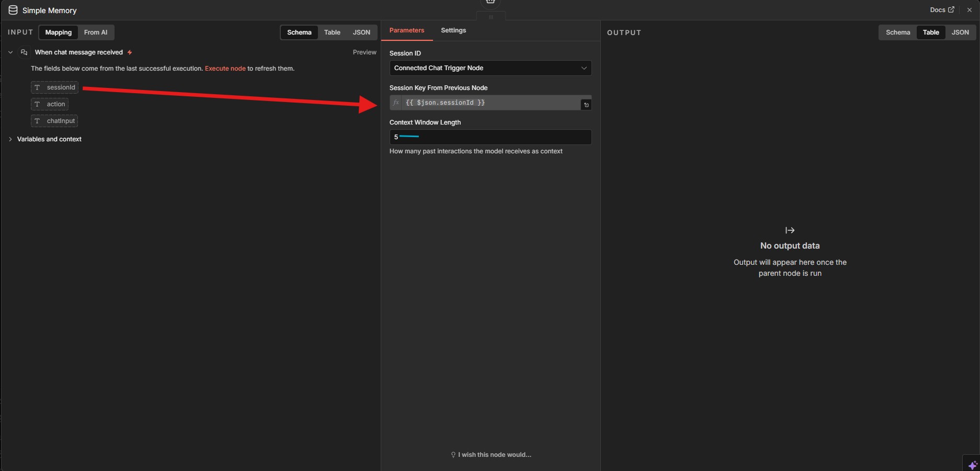Select the sessionId field pill

tap(55, 87)
